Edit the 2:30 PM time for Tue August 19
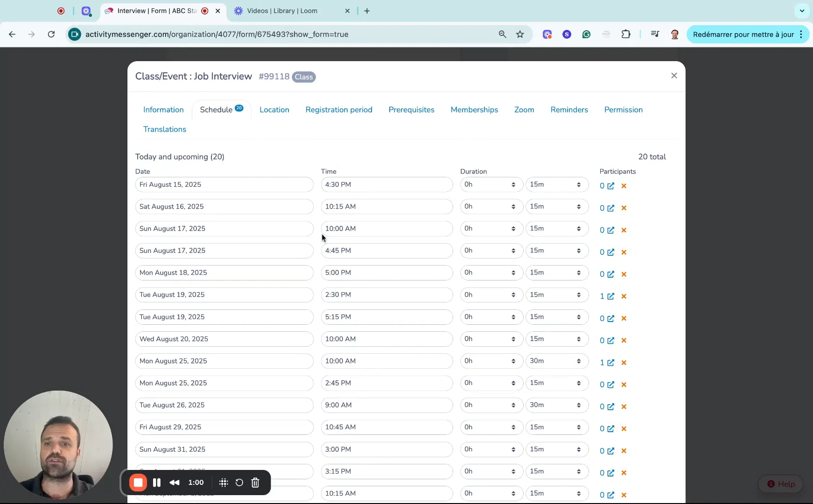 386,294
